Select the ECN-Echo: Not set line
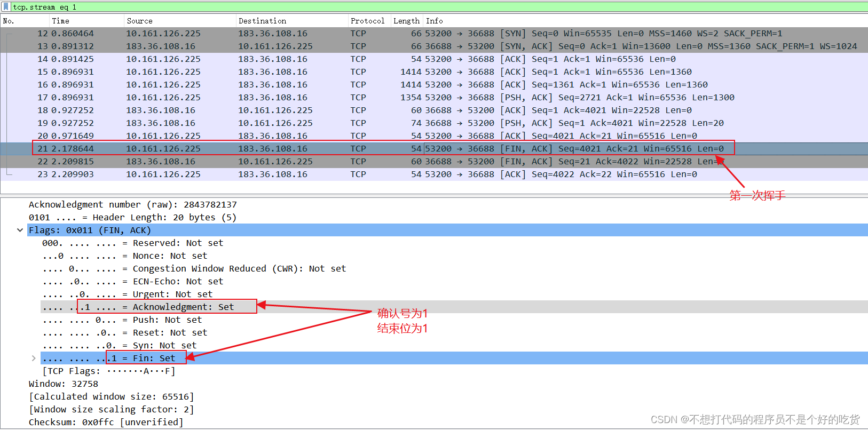Screen dimensions: 868x430 point(132,282)
